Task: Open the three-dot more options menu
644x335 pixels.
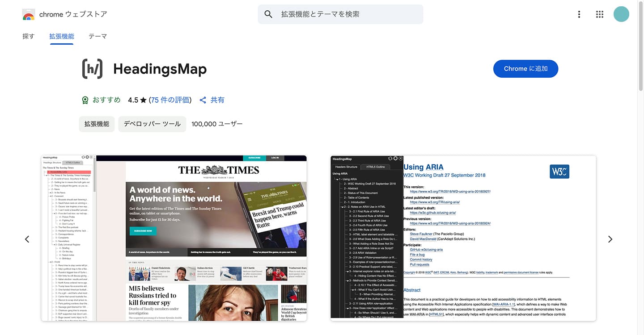Action: [x=579, y=14]
